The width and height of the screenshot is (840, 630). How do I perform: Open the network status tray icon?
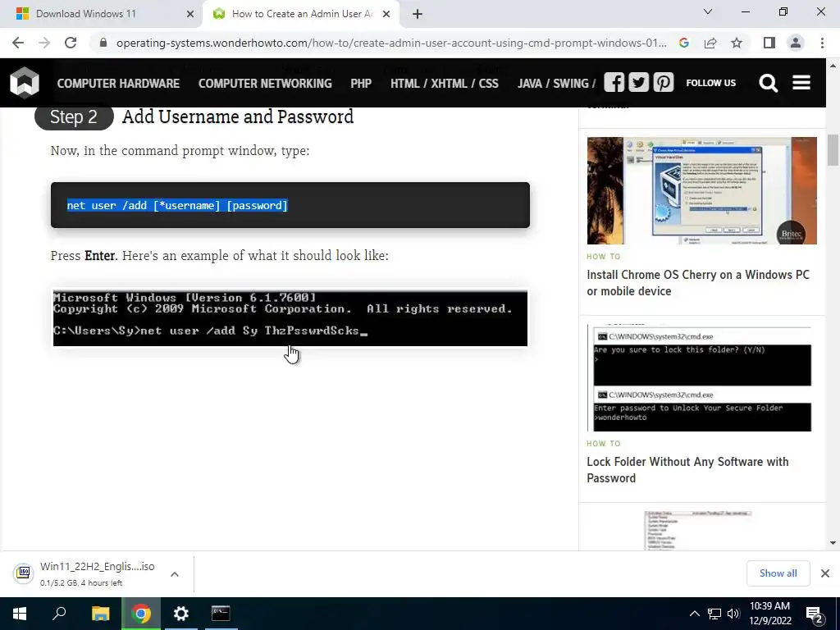pos(714,614)
